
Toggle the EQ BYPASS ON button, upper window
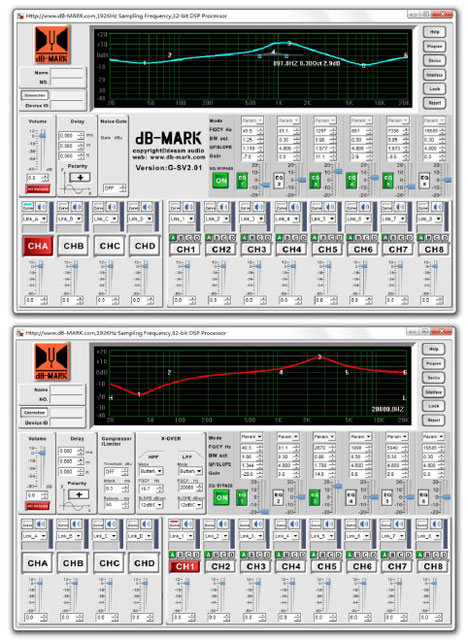coord(221,181)
